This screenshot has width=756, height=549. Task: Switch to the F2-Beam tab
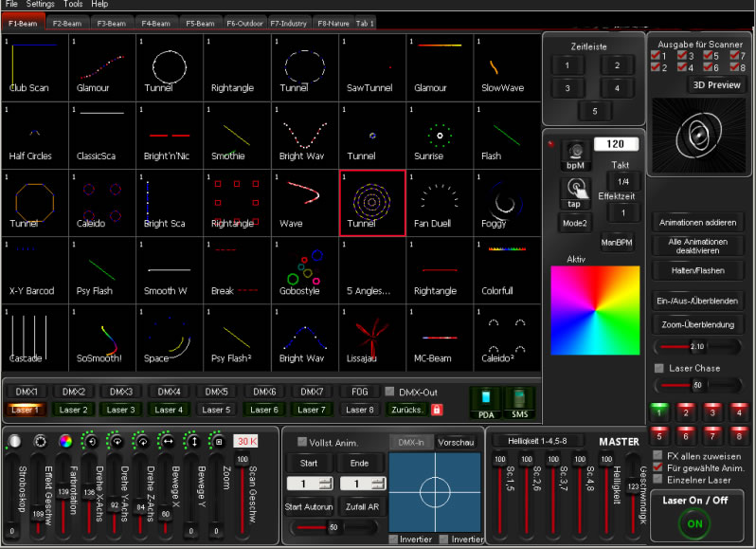(67, 23)
